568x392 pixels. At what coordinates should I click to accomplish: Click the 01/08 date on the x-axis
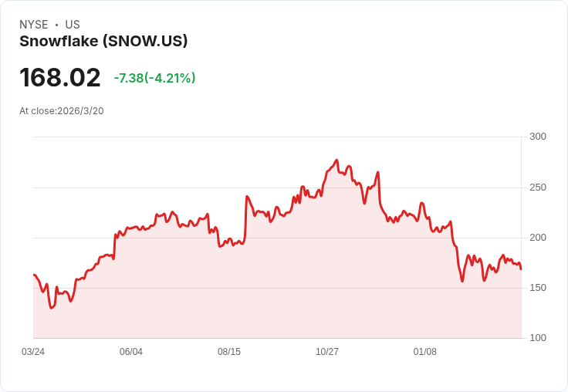tap(425, 352)
